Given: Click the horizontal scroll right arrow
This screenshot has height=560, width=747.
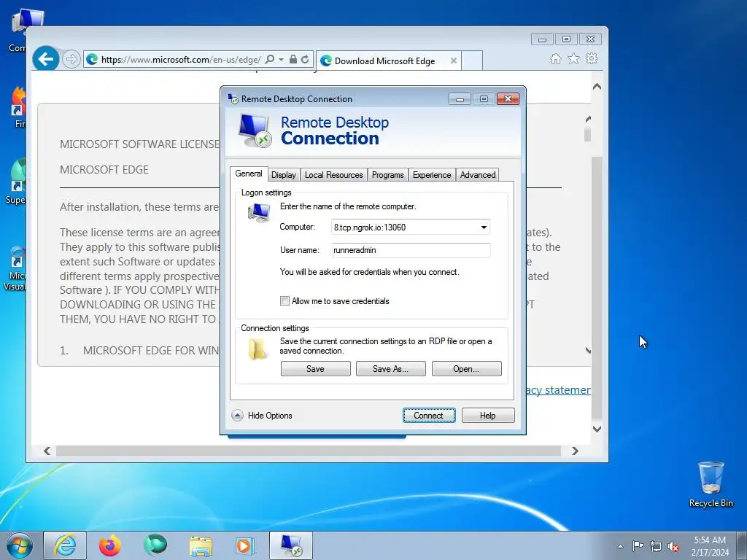Looking at the screenshot, I should [575, 451].
